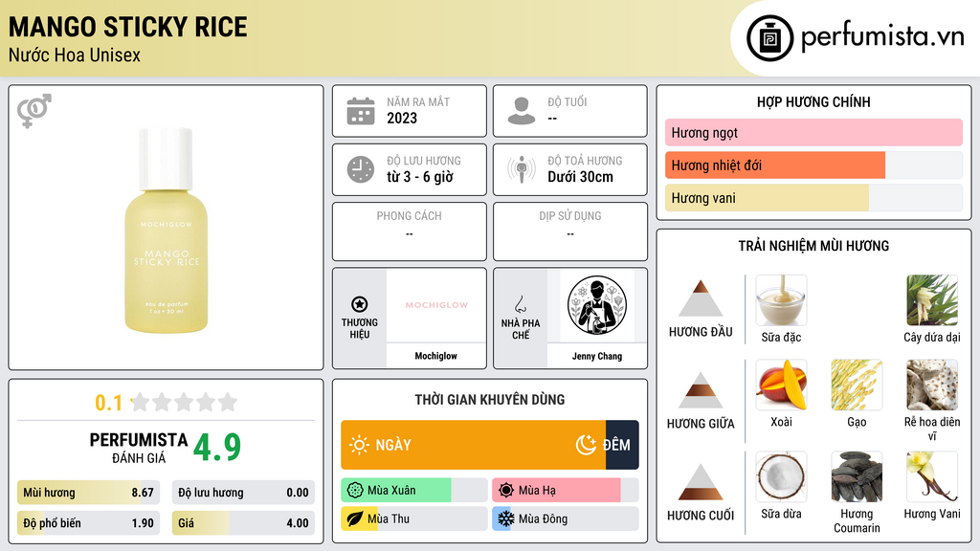Click the five-star rating row
This screenshot has width=980, height=551.
tap(185, 402)
